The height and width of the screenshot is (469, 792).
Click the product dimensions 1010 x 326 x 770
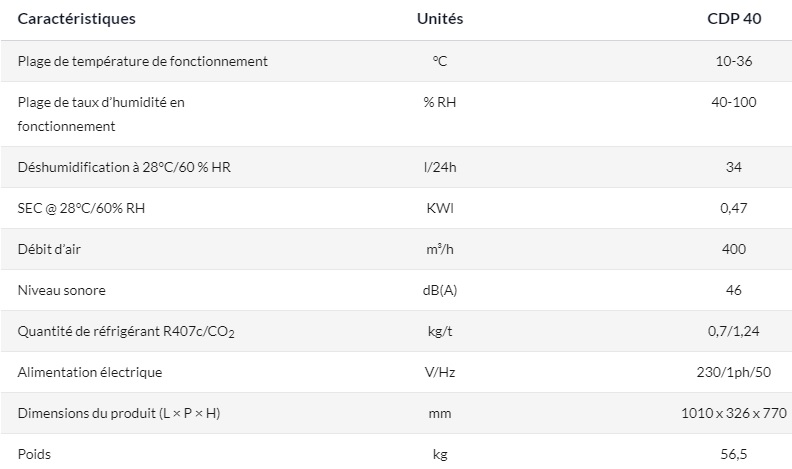coord(733,413)
